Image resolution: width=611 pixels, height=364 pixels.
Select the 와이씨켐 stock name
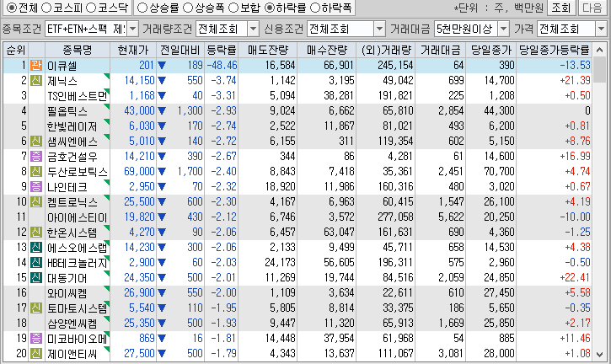click(67, 293)
